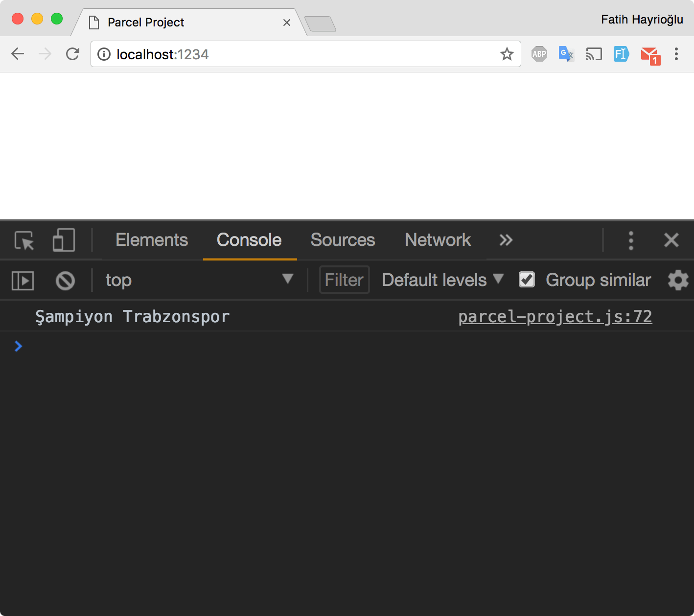The image size is (694, 616).
Task: Open parcel-project.js:72 source link
Action: (555, 316)
